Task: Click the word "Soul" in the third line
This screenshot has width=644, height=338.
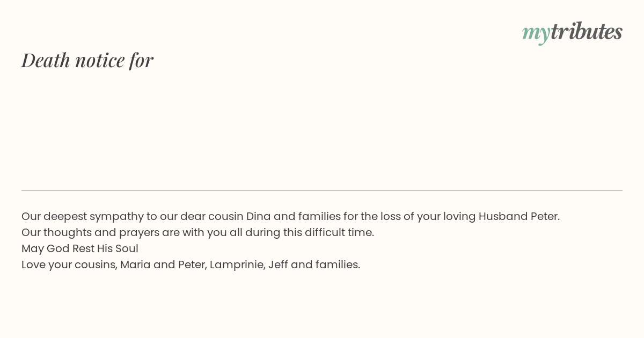Action: point(127,248)
